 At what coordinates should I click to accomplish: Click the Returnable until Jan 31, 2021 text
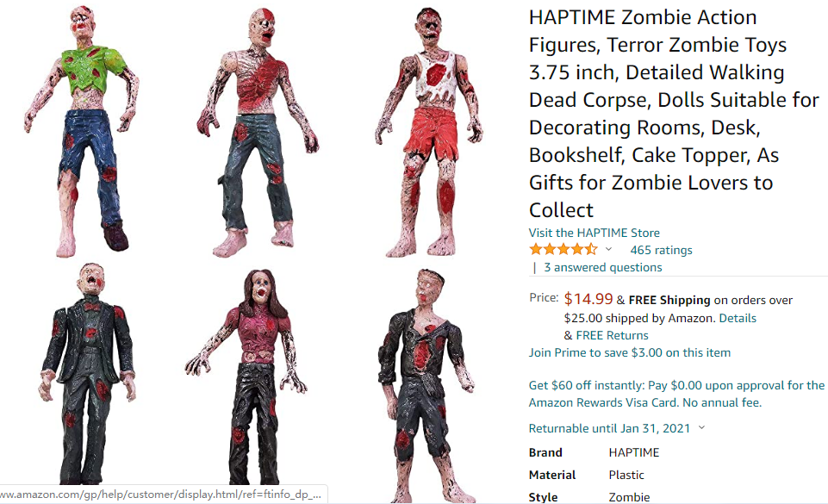(609, 428)
